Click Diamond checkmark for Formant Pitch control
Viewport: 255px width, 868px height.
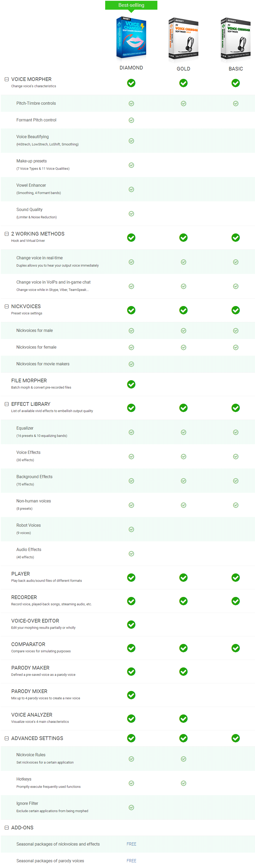point(131,120)
